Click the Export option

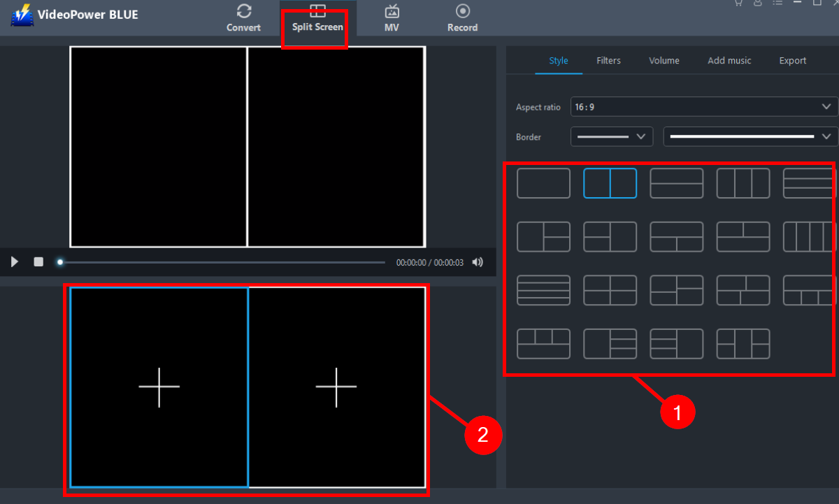pos(792,60)
